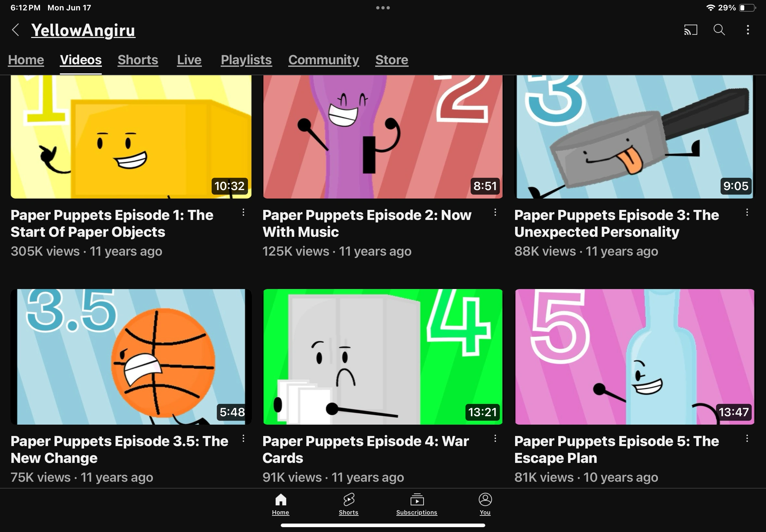Open the Cast to device icon

[690, 30]
